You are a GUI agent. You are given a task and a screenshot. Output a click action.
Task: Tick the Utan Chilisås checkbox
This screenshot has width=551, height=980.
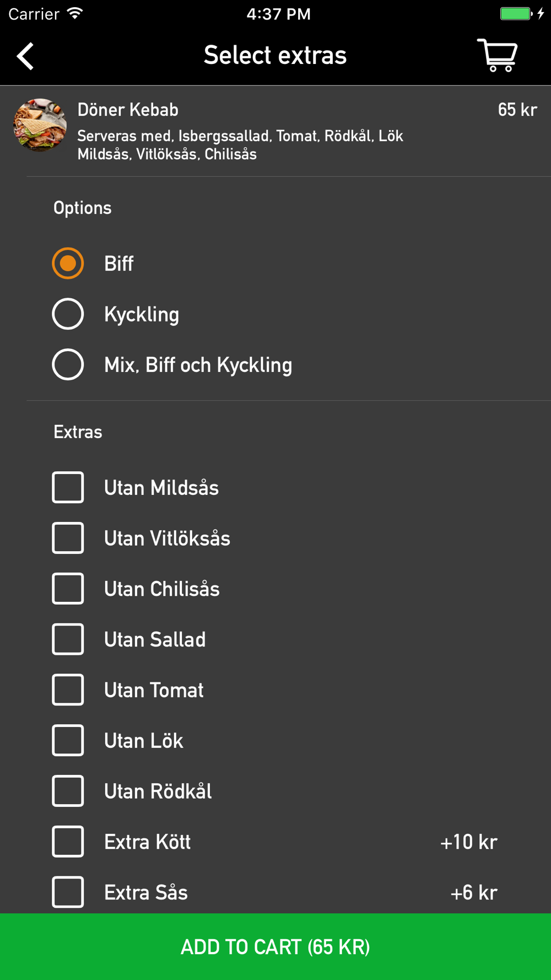68,589
